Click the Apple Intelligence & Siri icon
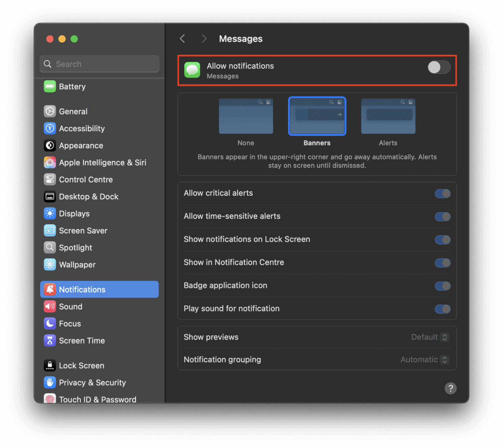 coord(50,163)
